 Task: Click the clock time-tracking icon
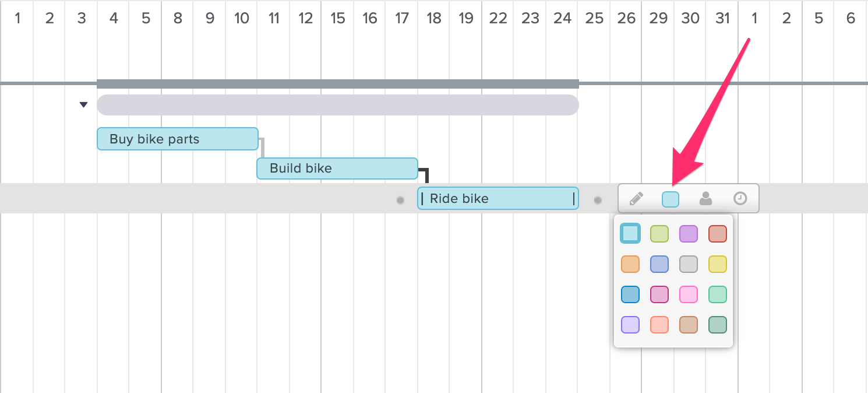pos(740,198)
